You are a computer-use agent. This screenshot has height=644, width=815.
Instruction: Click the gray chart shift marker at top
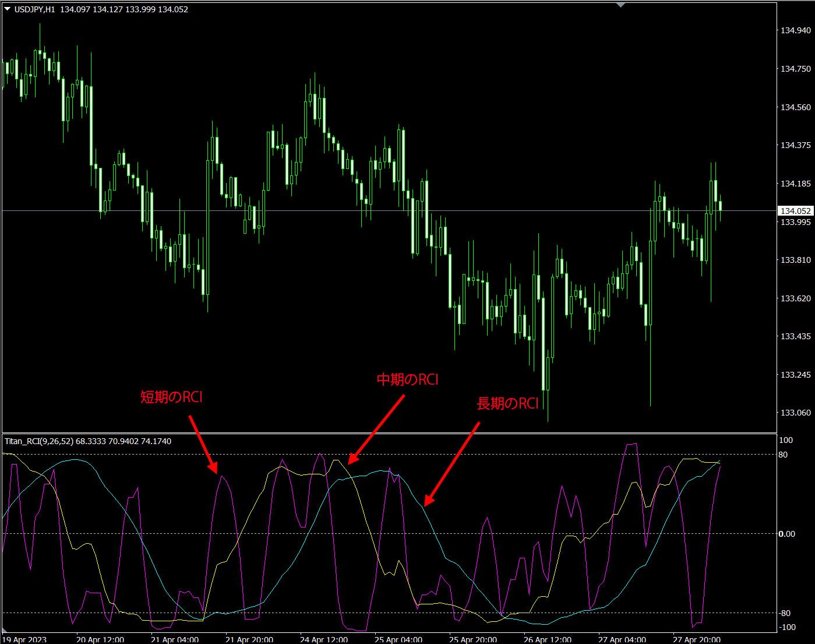(621, 5)
